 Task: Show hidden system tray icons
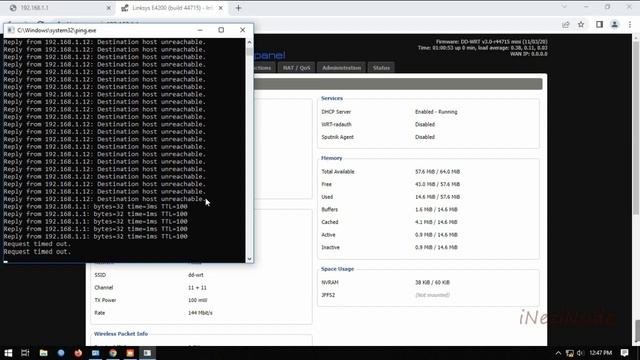pyautogui.click(x=558, y=353)
